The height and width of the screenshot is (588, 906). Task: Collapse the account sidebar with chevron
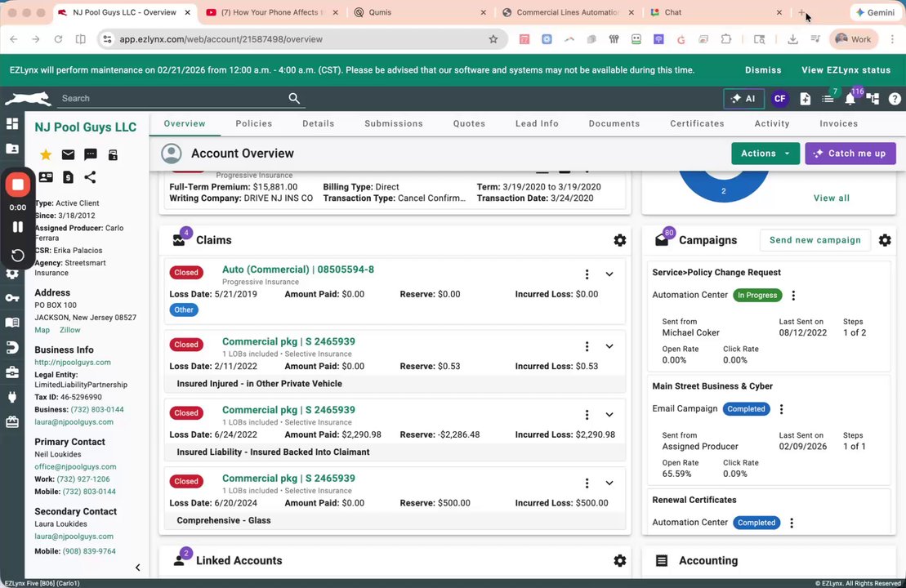pyautogui.click(x=137, y=568)
